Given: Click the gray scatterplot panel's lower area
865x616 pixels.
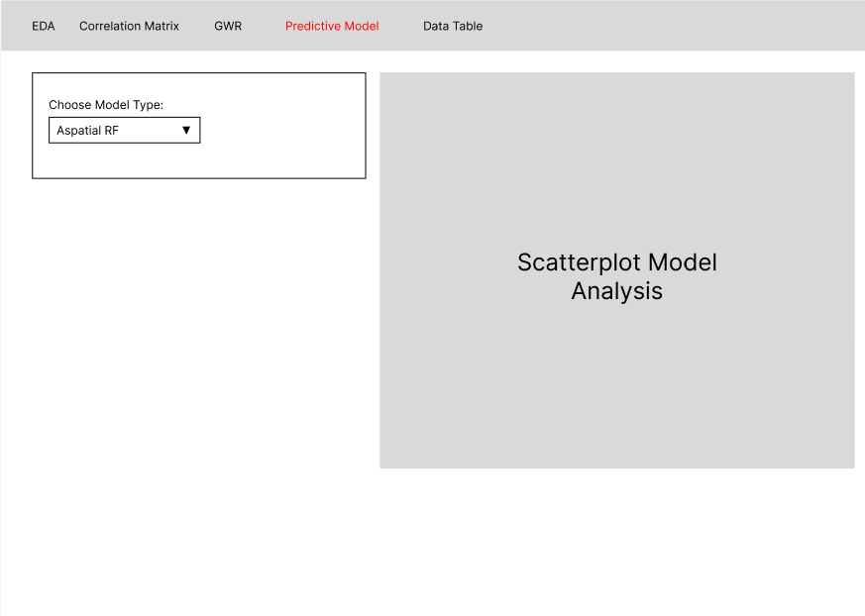Looking at the screenshot, I should click(616, 416).
